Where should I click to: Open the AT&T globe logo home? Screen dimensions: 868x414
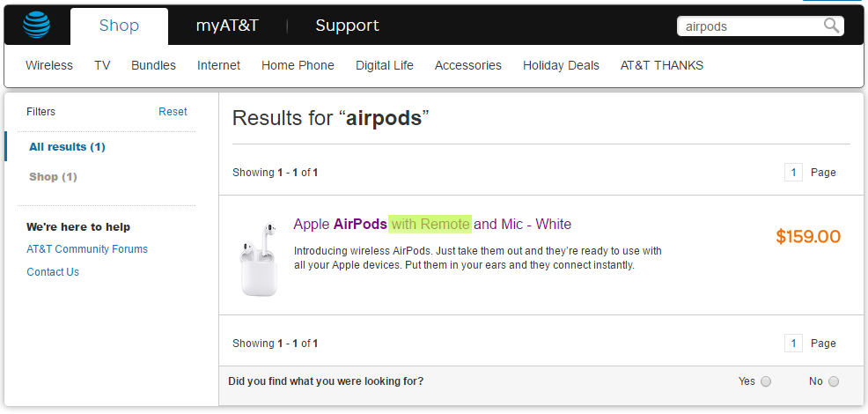click(x=37, y=25)
